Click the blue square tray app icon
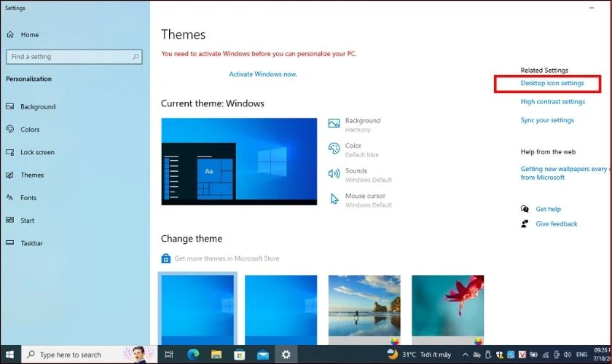The image size is (612, 364). [511, 355]
